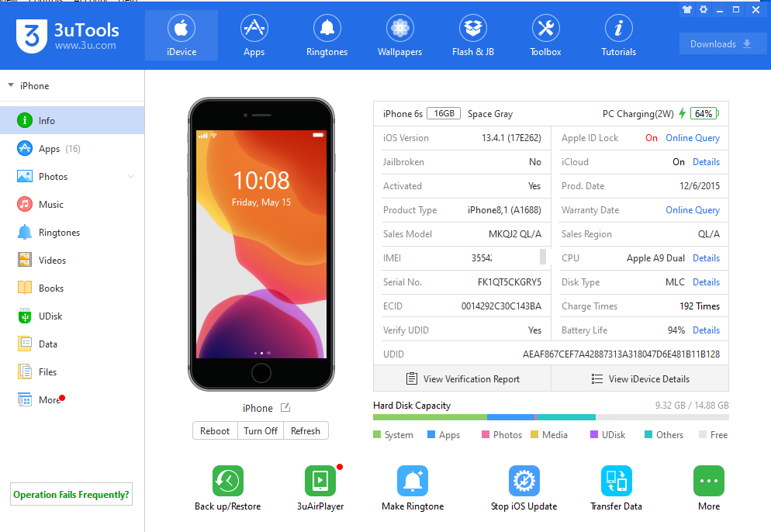Open the Toolbox tab
771x532 pixels.
tap(546, 36)
